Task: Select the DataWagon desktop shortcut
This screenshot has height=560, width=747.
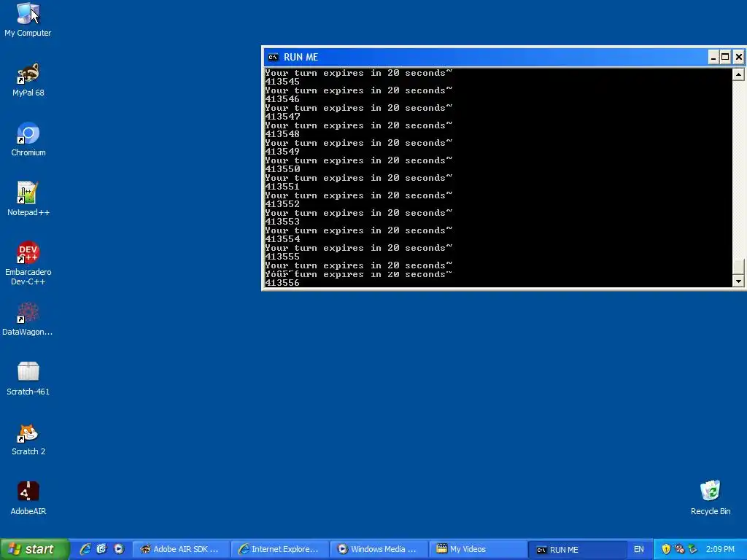Action: [x=28, y=319]
